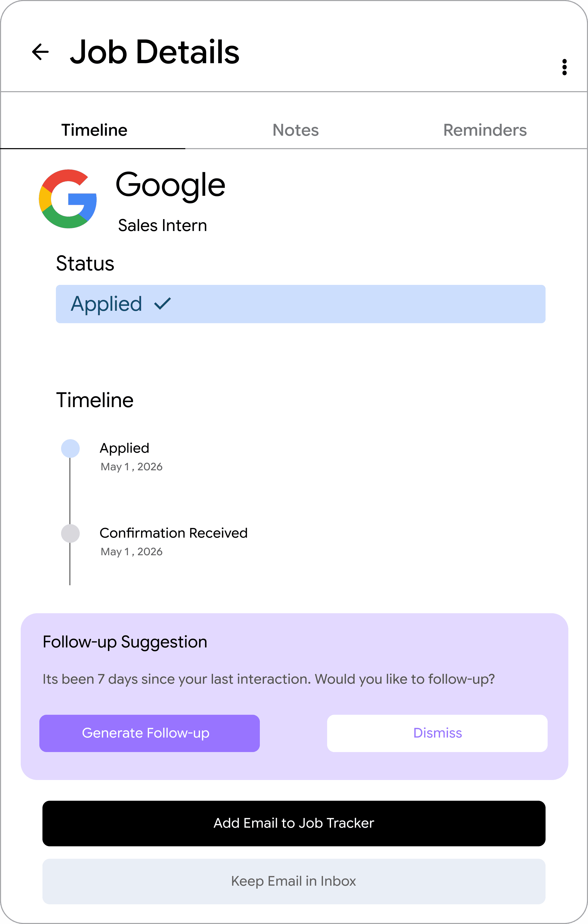Click the Applied timeline entry title
Image resolution: width=588 pixels, height=924 pixels.
pos(124,448)
